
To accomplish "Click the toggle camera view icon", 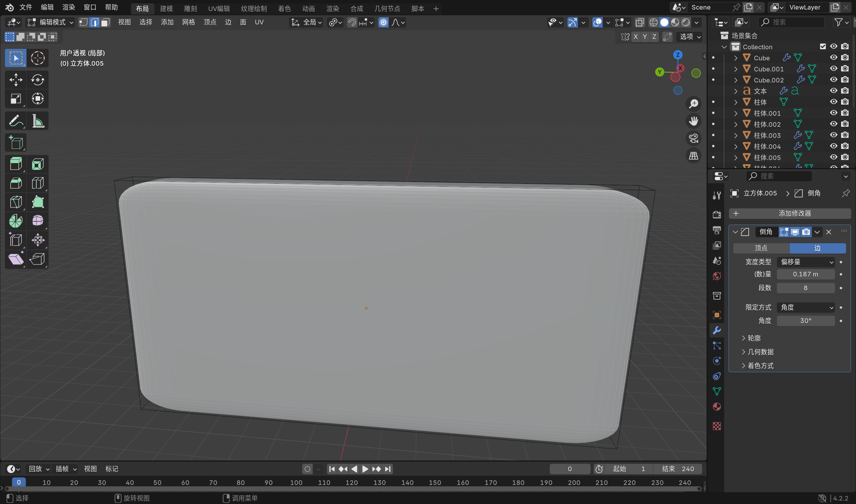I will pos(693,138).
